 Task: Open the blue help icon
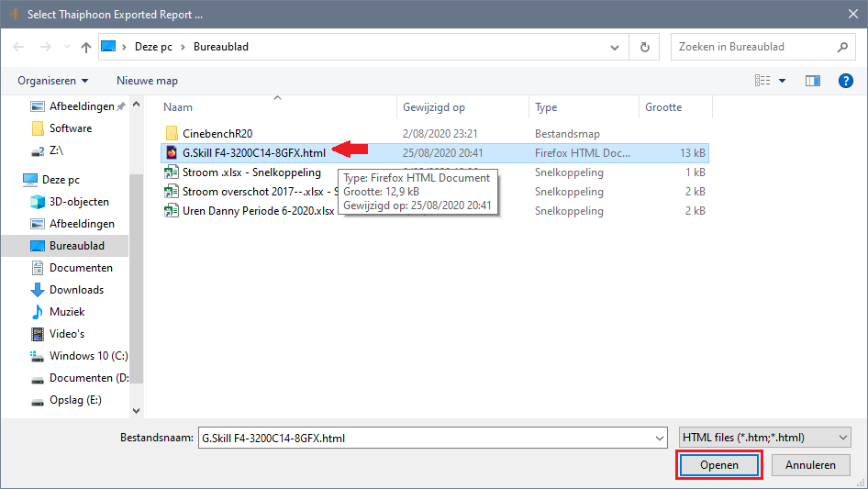point(845,81)
